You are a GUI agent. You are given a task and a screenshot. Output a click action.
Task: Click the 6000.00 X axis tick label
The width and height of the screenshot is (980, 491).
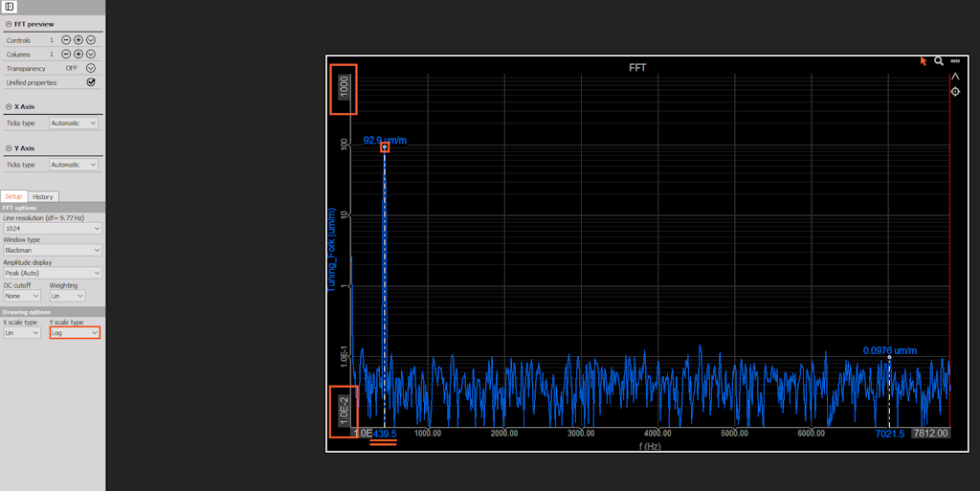coord(811,433)
